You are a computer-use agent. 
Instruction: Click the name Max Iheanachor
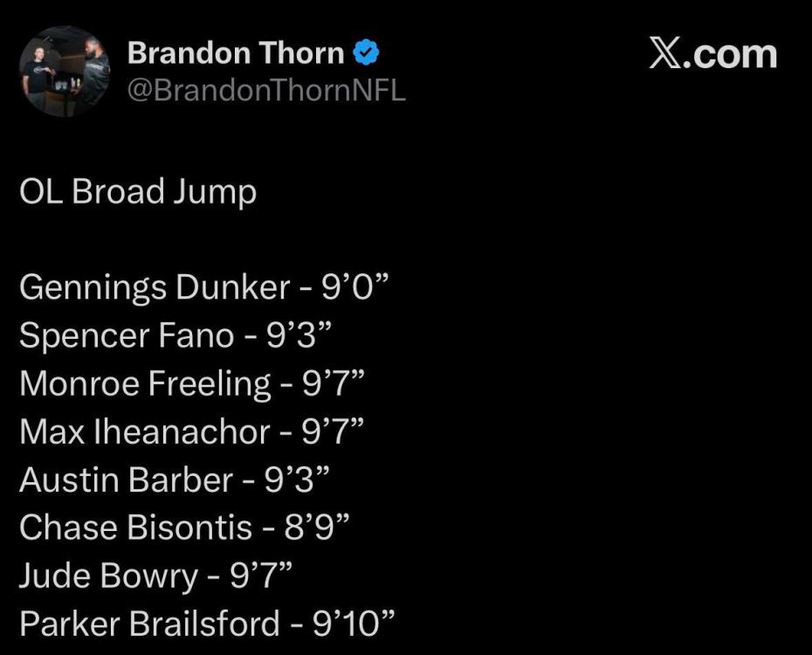pos(144,431)
